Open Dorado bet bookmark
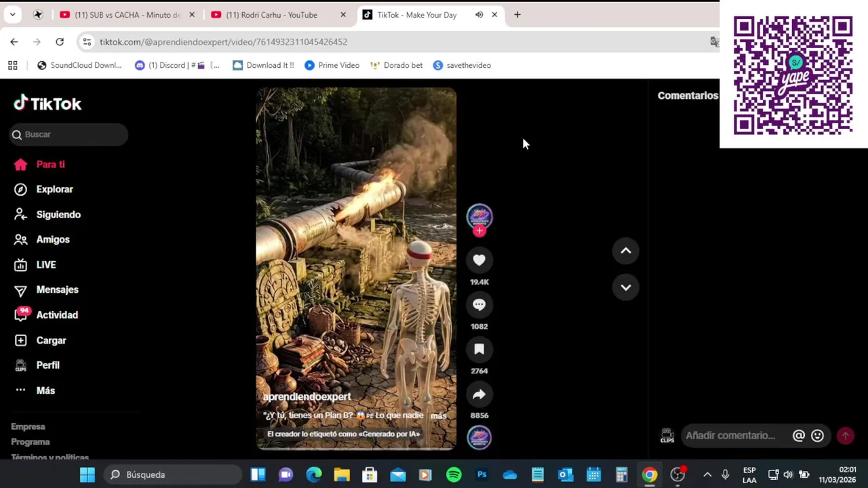This screenshot has width=868, height=488. pos(396,65)
